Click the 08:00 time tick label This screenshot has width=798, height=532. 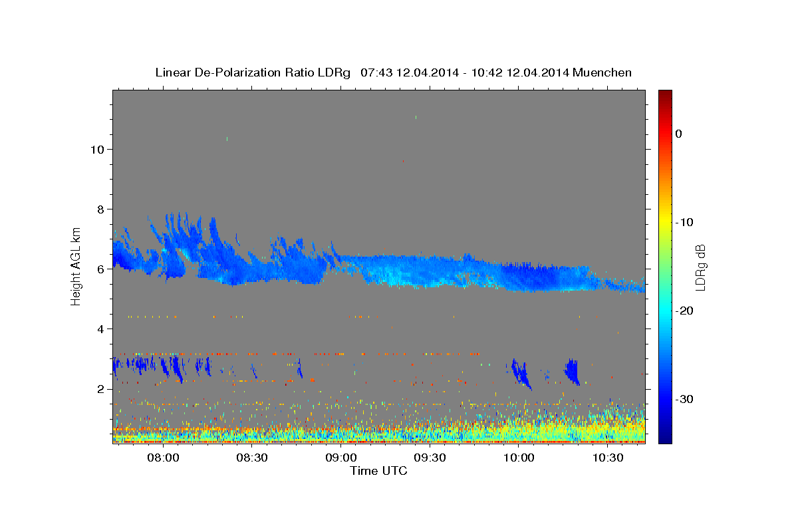(162, 458)
